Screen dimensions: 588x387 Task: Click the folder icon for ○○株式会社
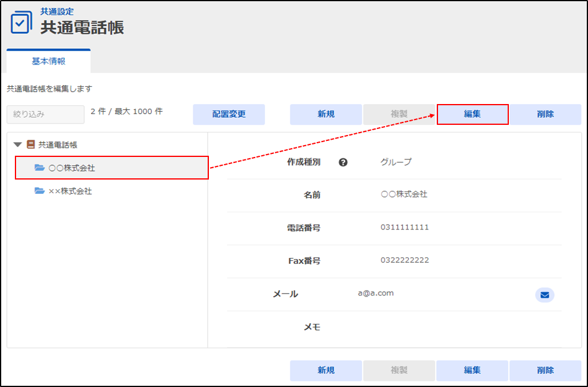(40, 168)
